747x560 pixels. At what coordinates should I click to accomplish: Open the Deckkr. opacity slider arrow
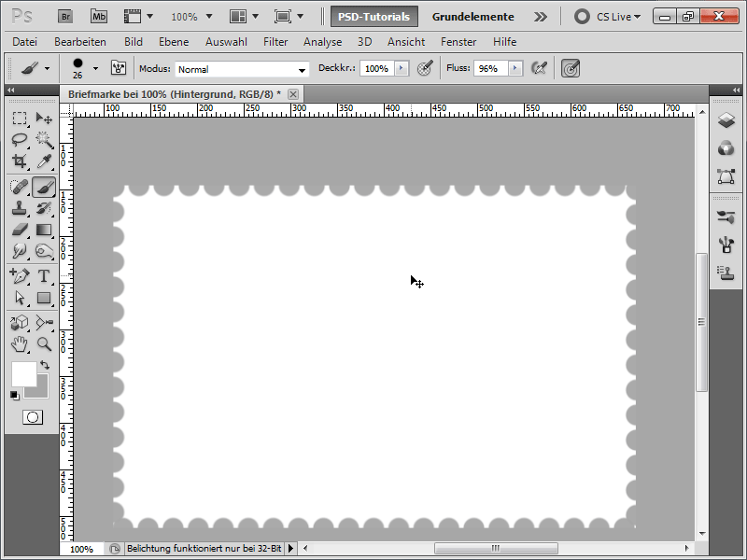pos(402,68)
